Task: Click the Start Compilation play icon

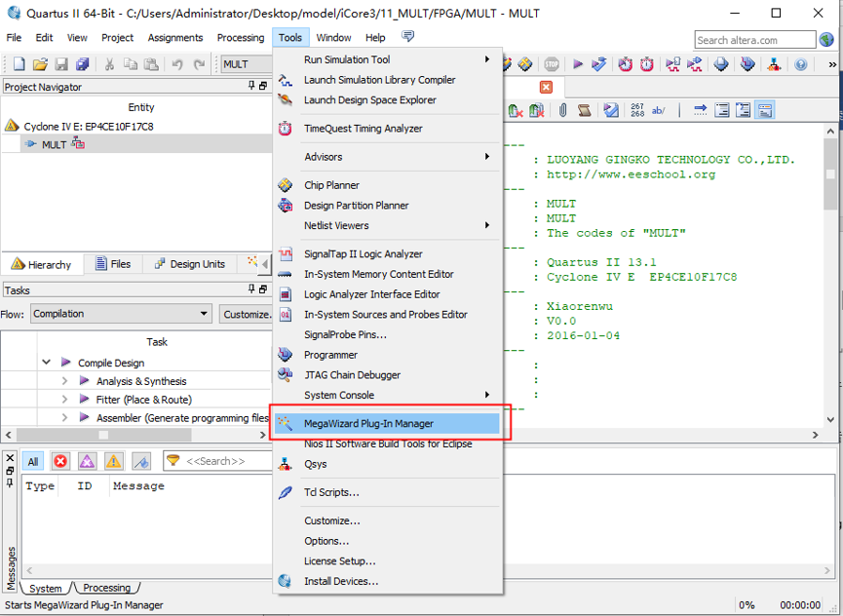Action: coord(578,64)
